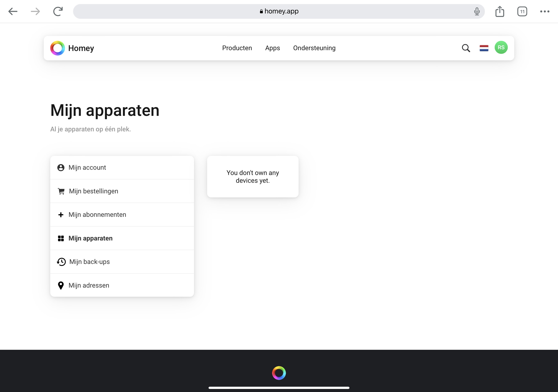
Task: Click the clock history icon for back-ups
Action: (61, 262)
